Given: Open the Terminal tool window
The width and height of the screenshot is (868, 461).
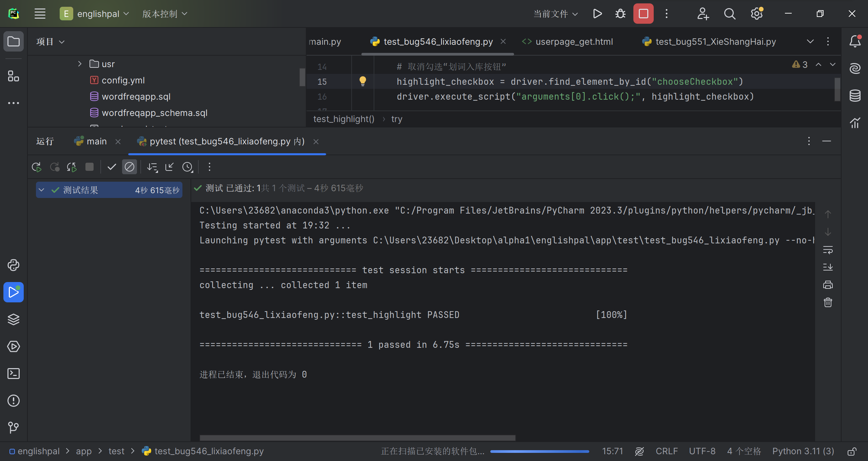Looking at the screenshot, I should click(14, 374).
